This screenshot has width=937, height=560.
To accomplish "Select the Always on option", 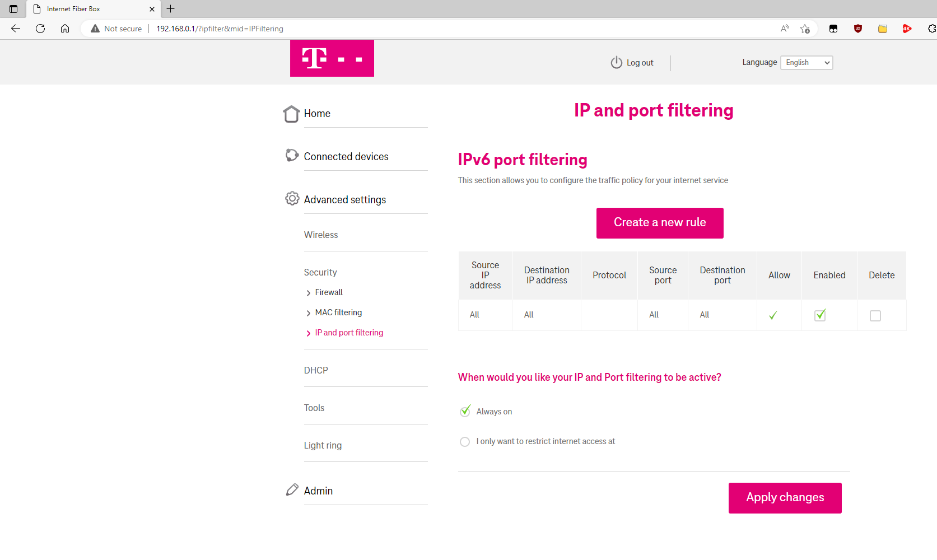I will (465, 412).
